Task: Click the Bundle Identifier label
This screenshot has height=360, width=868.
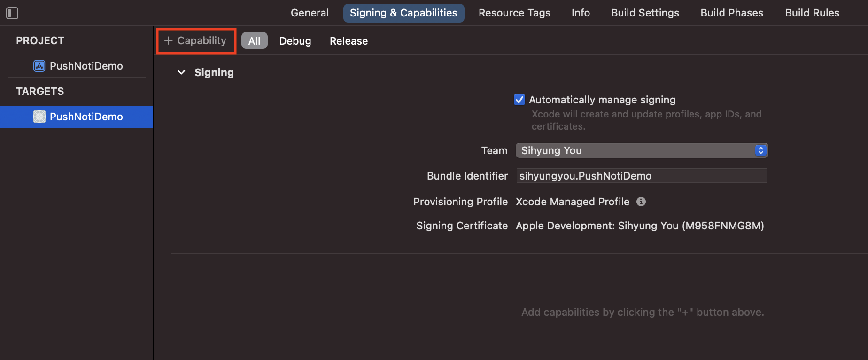Action: point(467,176)
